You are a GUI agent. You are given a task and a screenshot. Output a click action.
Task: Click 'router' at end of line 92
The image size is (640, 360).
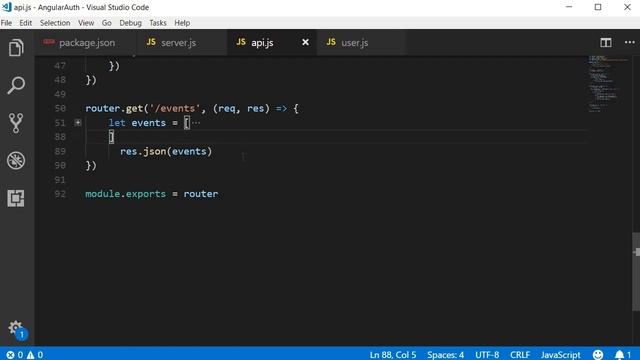(200, 194)
